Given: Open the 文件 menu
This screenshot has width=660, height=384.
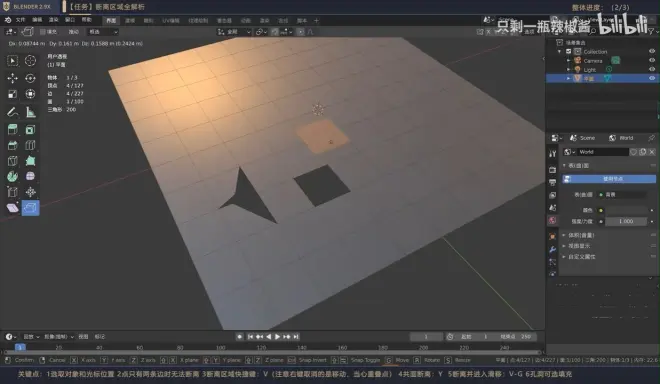Looking at the screenshot, I should (20, 20).
